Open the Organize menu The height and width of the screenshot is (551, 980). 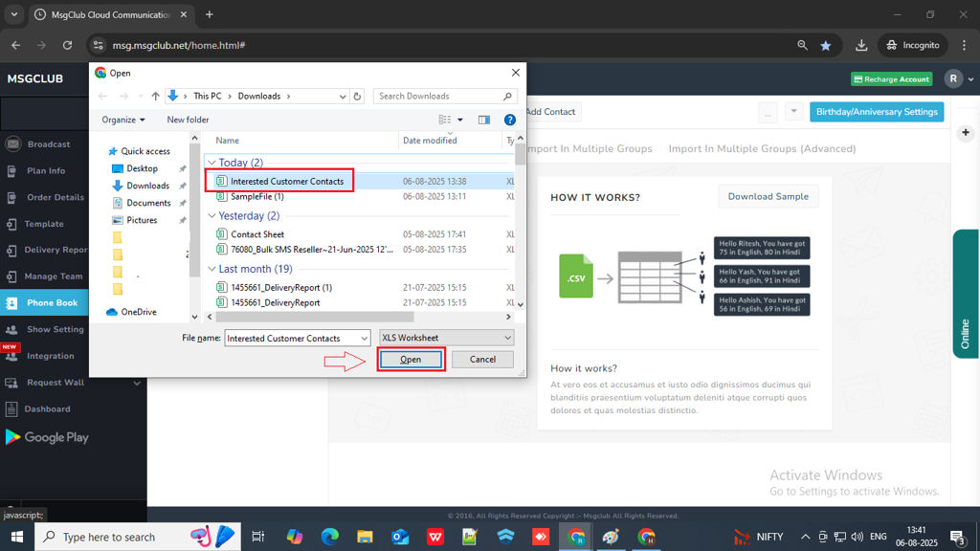coord(123,120)
